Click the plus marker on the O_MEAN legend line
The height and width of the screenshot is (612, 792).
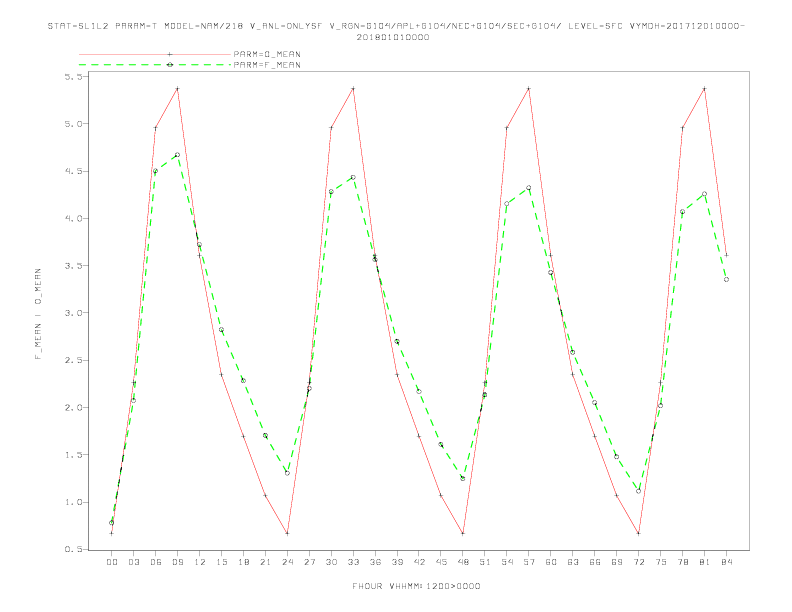pos(170,54)
